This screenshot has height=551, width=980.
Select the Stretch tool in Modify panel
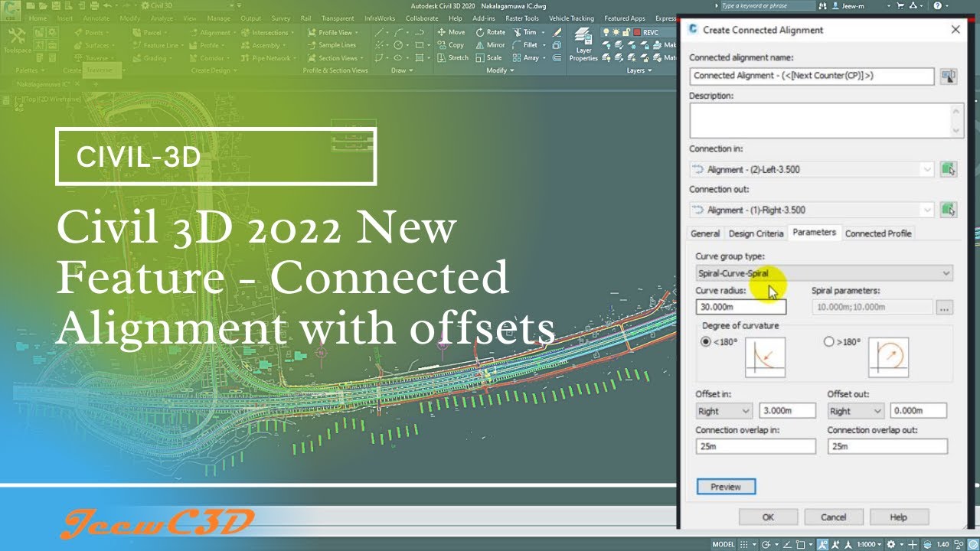pyautogui.click(x=452, y=57)
